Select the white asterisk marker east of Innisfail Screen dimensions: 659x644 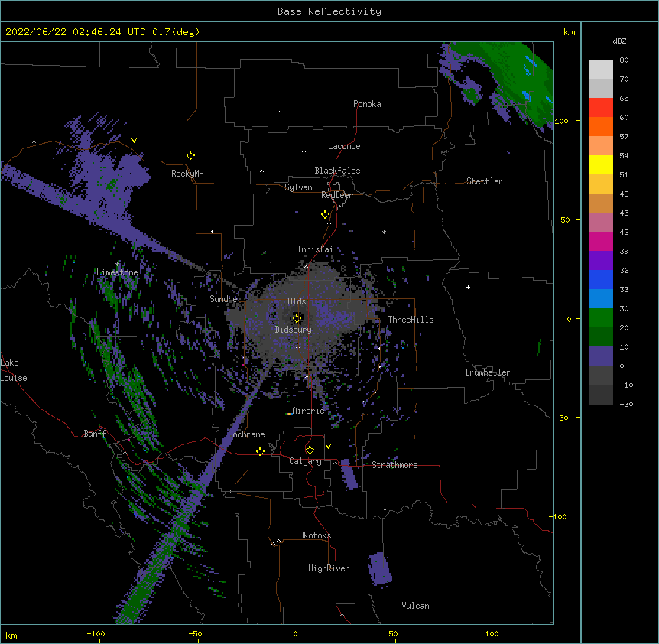click(384, 232)
